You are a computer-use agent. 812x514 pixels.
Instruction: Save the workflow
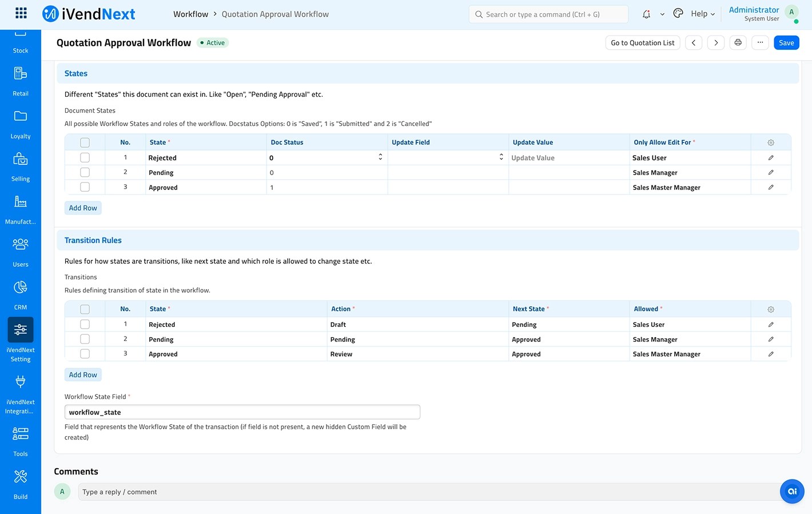786,43
